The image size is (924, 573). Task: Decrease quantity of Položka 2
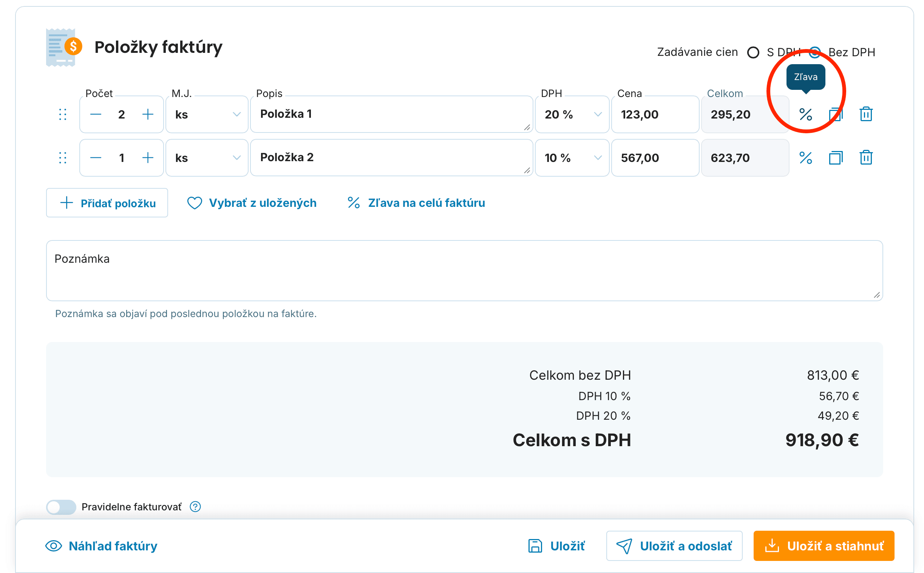click(x=96, y=158)
